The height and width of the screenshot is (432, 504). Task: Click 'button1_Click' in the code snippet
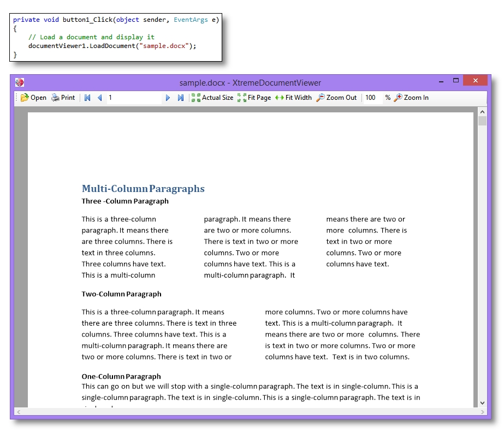(88, 20)
